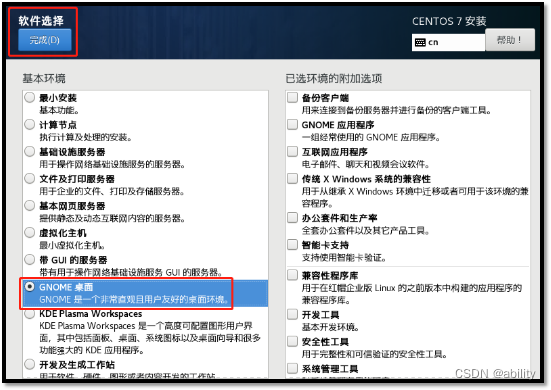551x390 pixels.
Task: Choose 带 GUI 的服务器 option
Action: (30, 260)
